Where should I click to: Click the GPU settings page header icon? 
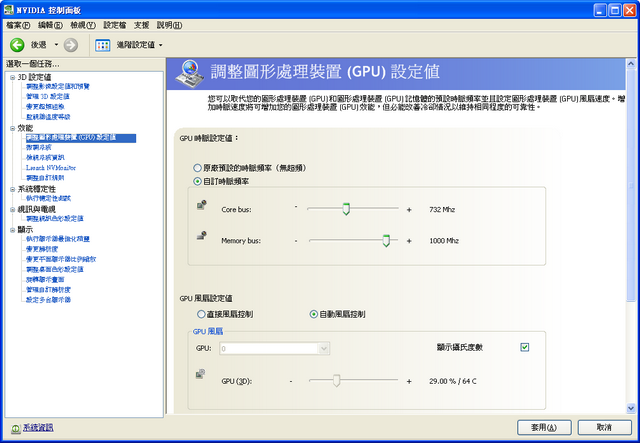point(189,73)
